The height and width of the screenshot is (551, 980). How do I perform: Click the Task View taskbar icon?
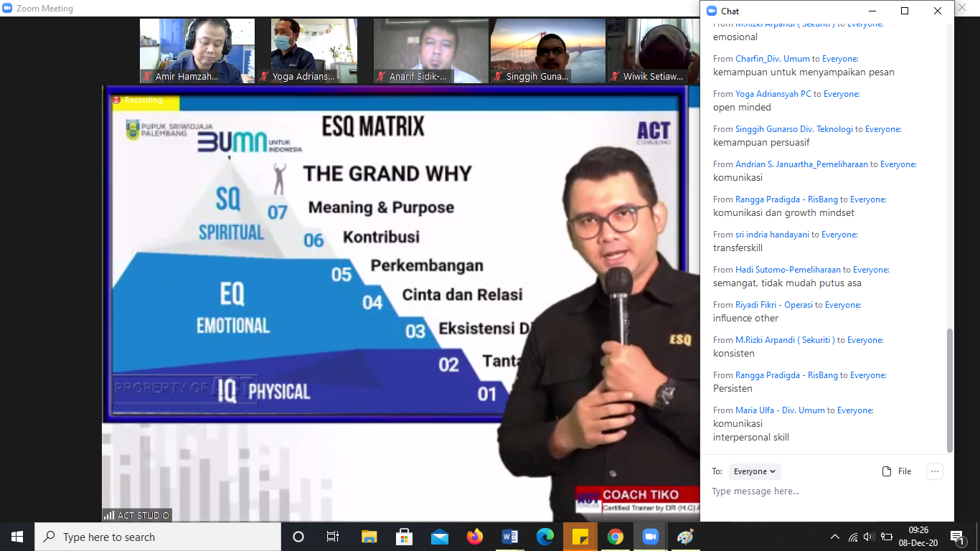click(333, 537)
